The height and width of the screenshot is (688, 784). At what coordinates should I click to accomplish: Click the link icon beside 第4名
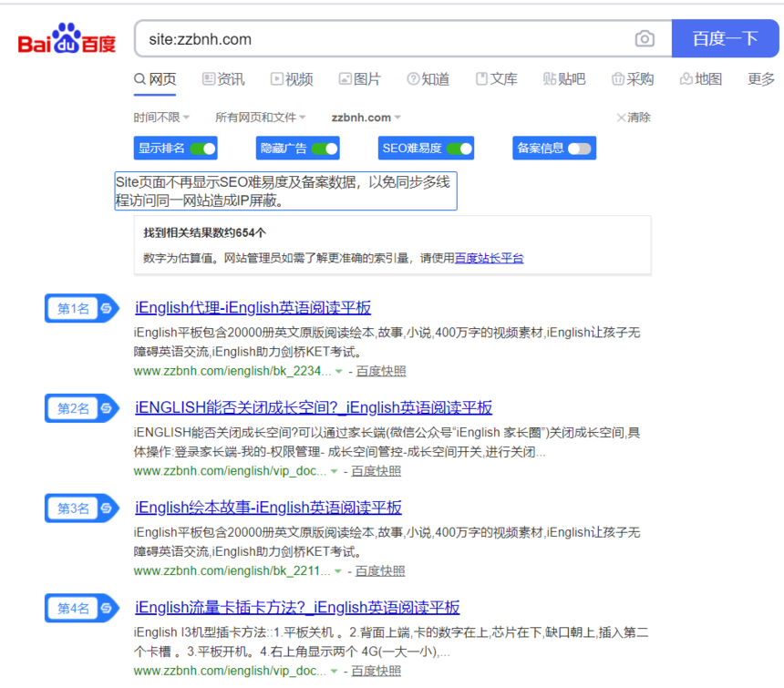coord(107,608)
